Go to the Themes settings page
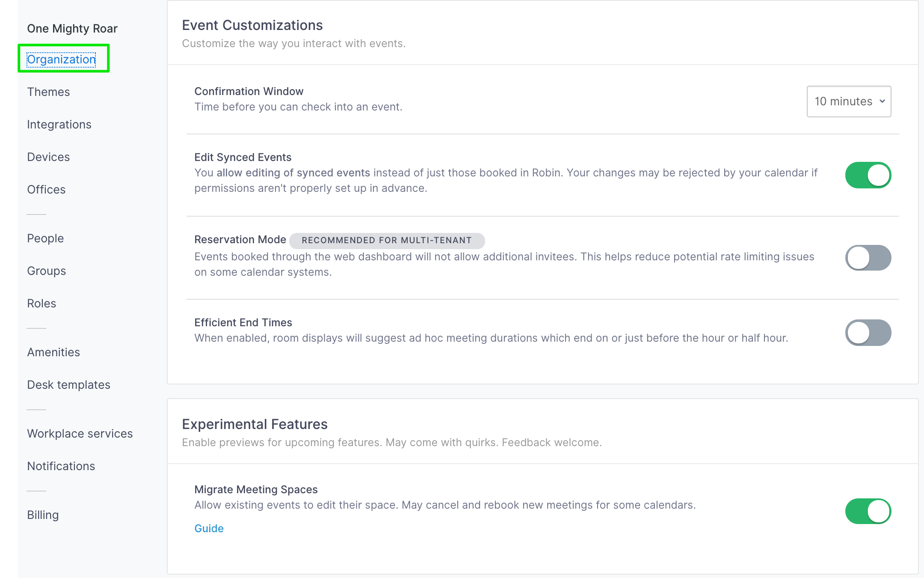The width and height of the screenshot is (924, 578). pyautogui.click(x=48, y=92)
